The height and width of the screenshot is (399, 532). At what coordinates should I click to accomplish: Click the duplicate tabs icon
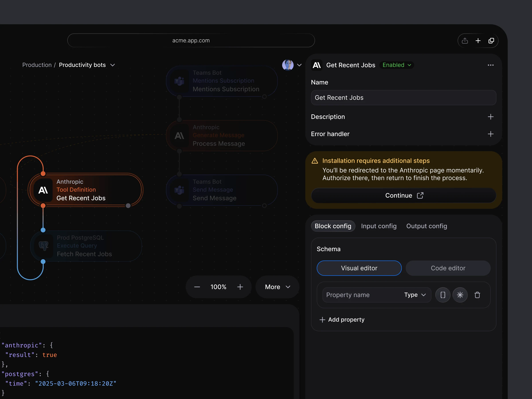pos(491,41)
